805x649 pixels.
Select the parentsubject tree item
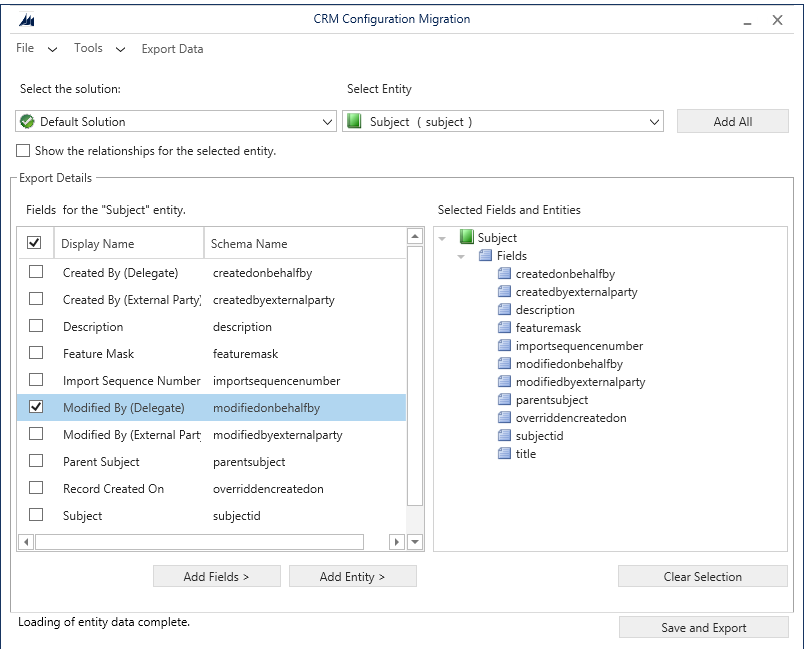pyautogui.click(x=552, y=399)
